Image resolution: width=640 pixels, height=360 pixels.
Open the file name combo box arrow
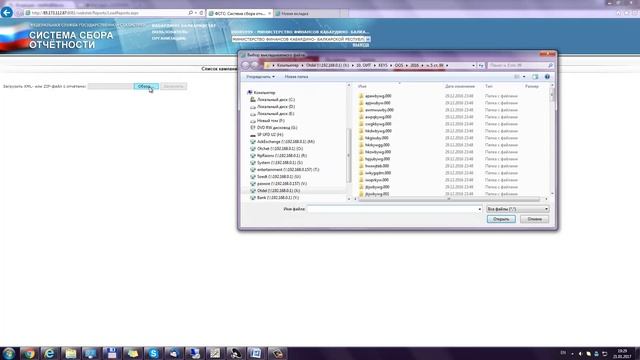(x=480, y=209)
